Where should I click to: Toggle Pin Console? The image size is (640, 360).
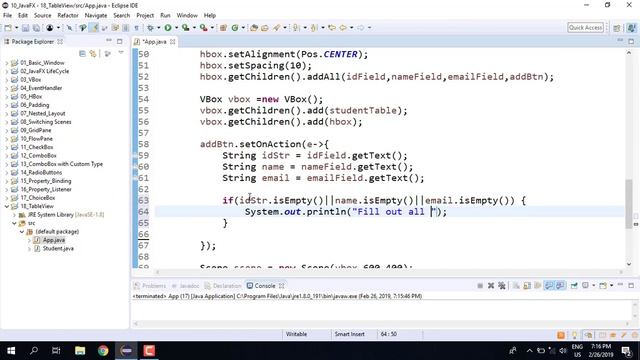(x=574, y=286)
